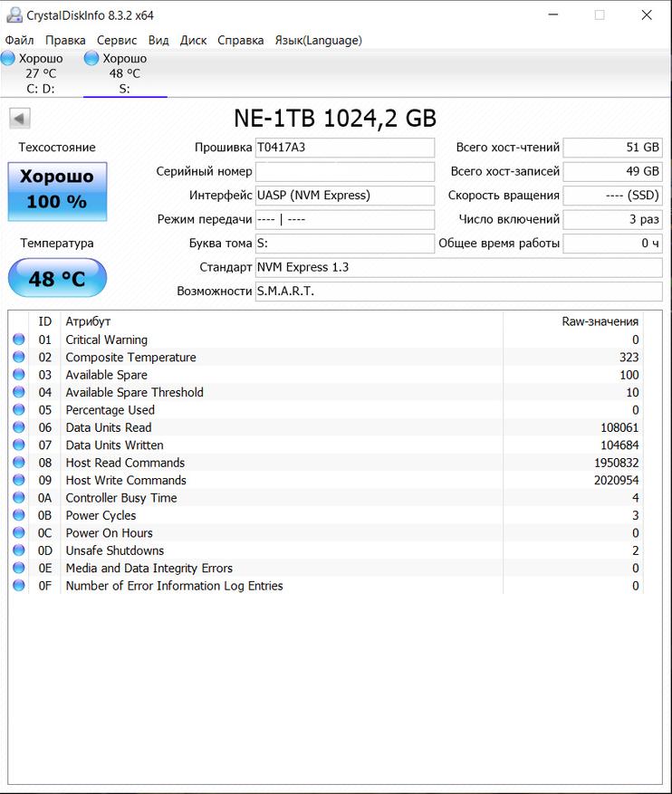Select the Power Cycles attribute name
672x794 pixels.
pos(101,515)
